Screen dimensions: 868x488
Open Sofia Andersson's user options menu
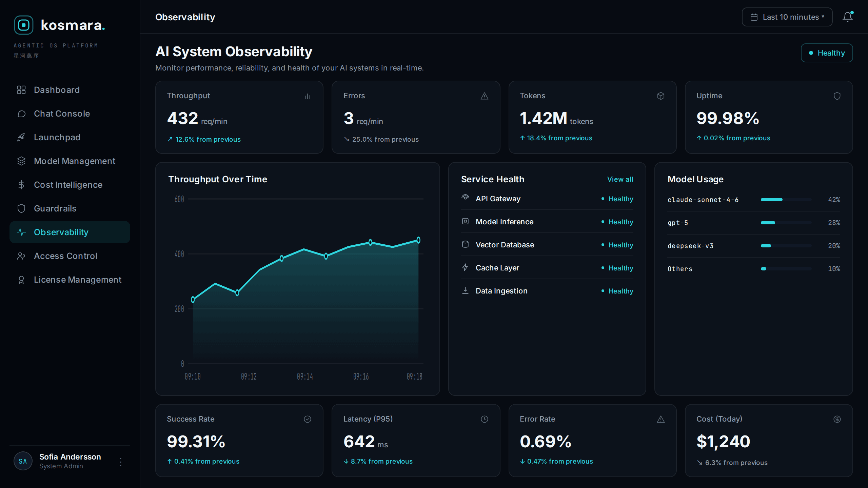(x=121, y=462)
